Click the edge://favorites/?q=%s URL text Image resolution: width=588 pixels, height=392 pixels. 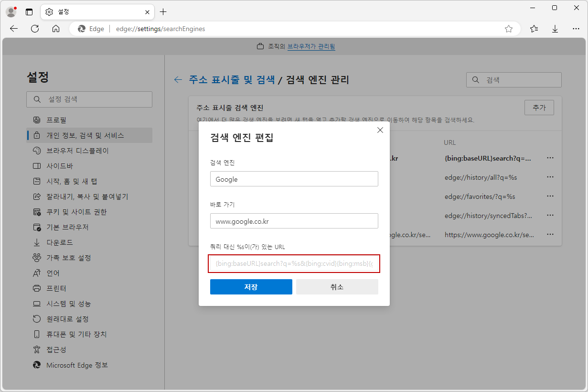click(480, 196)
